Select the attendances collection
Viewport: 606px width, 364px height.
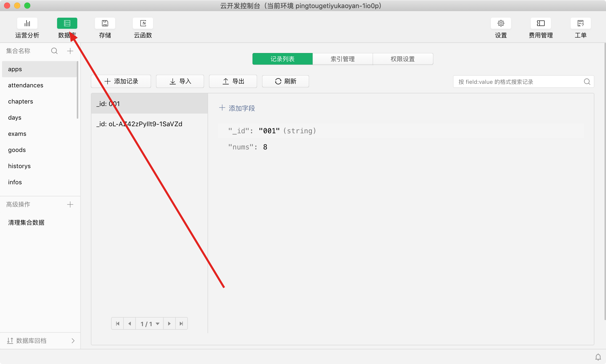[26, 85]
